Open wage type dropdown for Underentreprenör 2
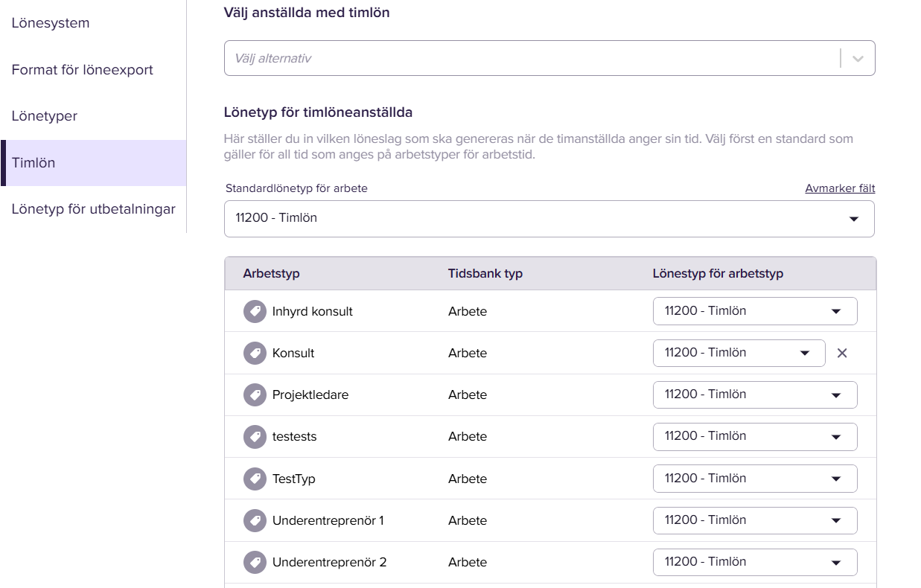Image resolution: width=921 pixels, height=588 pixels. (x=755, y=562)
